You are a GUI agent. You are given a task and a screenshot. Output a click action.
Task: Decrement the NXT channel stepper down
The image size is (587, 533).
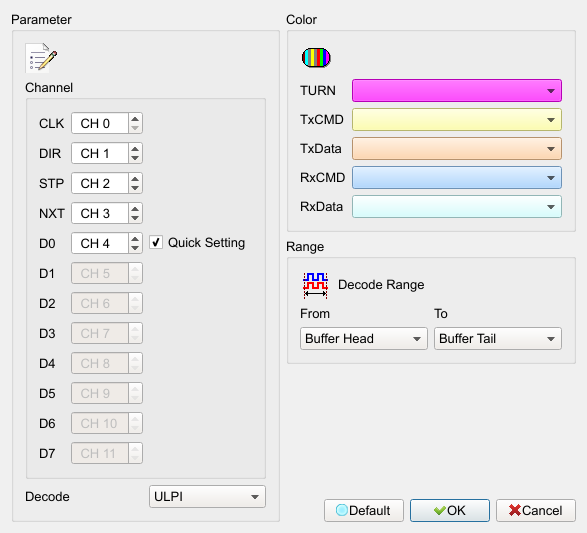coord(135,218)
